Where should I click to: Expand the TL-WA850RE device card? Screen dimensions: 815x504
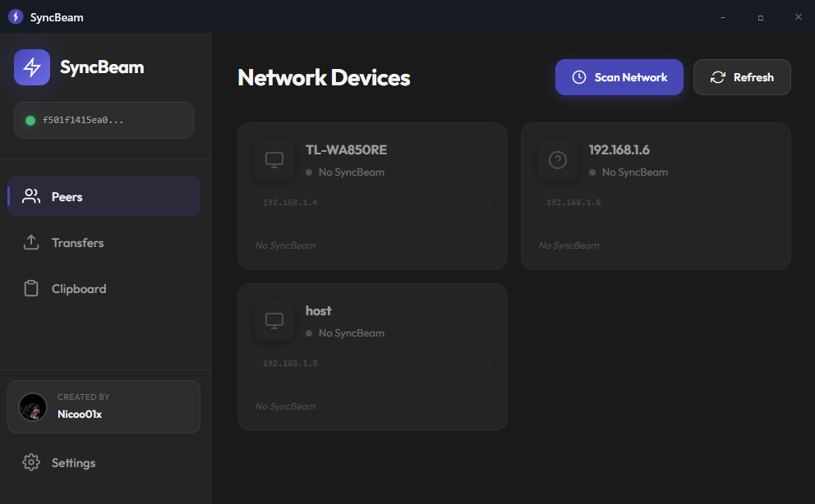tap(371, 196)
